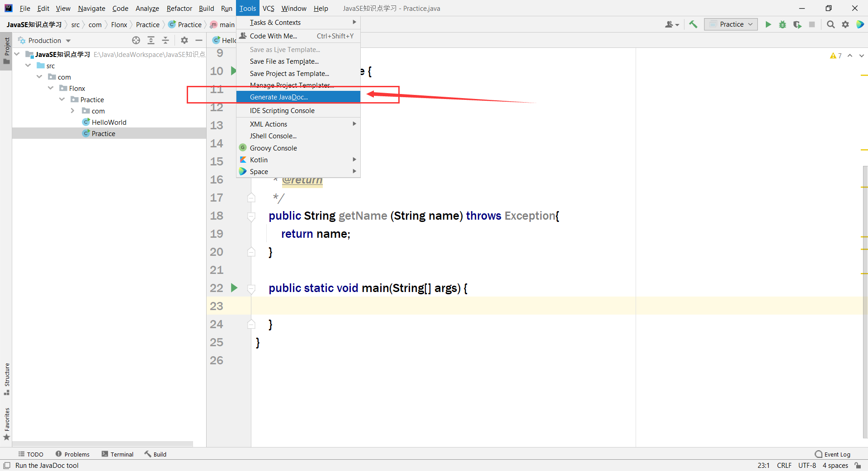The width and height of the screenshot is (868, 471).
Task: Expand the nested com folder under Practice
Action: (72, 111)
